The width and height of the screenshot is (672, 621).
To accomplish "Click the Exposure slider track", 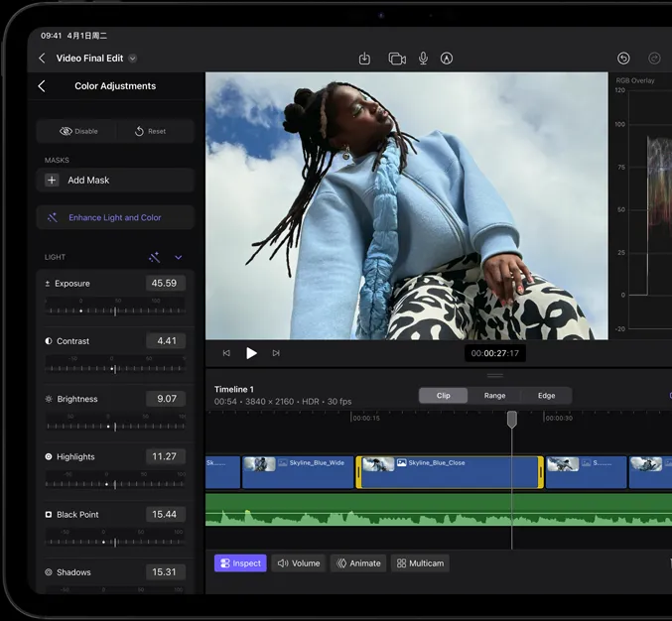I will (x=115, y=310).
